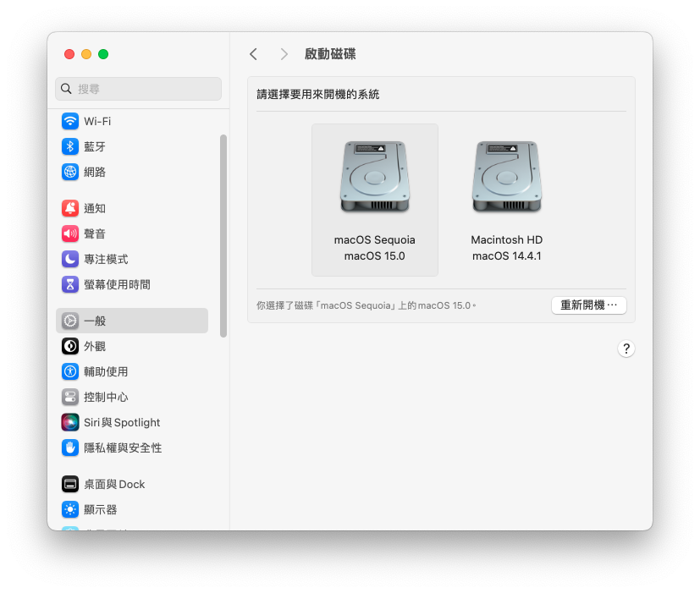
Task: Minimize the window with the yellow button
Action: [x=86, y=54]
